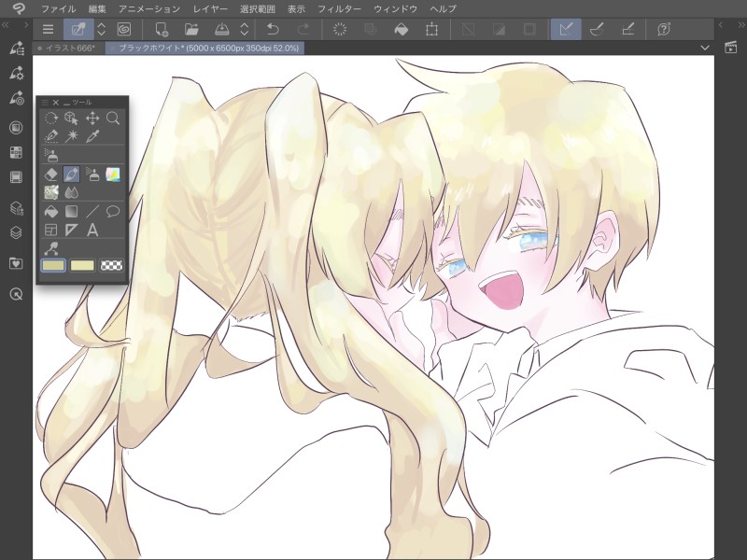
Task: Select the transparent checkered color swatch
Action: tap(111, 265)
